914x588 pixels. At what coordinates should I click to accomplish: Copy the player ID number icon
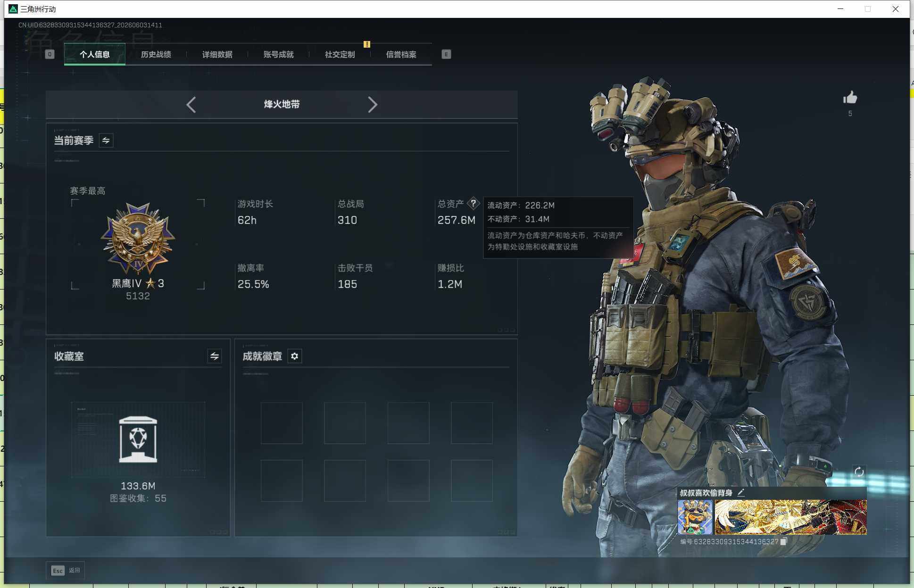point(783,541)
